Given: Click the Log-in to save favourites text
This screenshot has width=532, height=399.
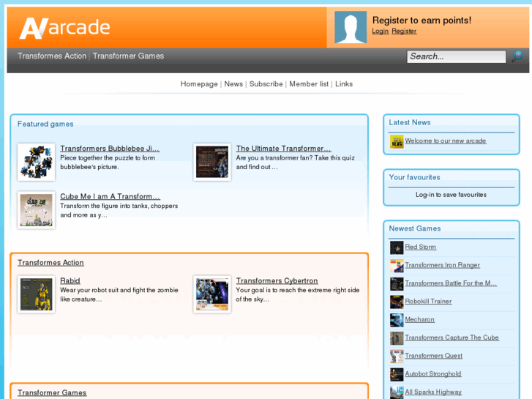Looking at the screenshot, I should (451, 195).
